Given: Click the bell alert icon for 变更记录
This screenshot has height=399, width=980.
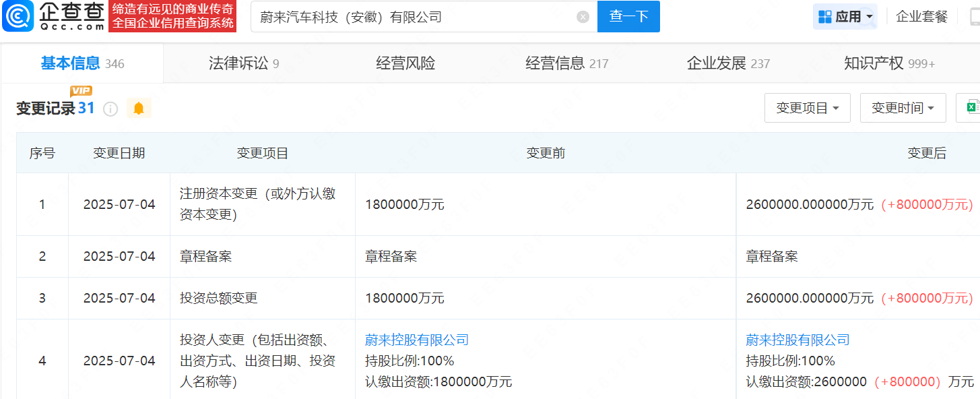Looking at the screenshot, I should [139, 108].
